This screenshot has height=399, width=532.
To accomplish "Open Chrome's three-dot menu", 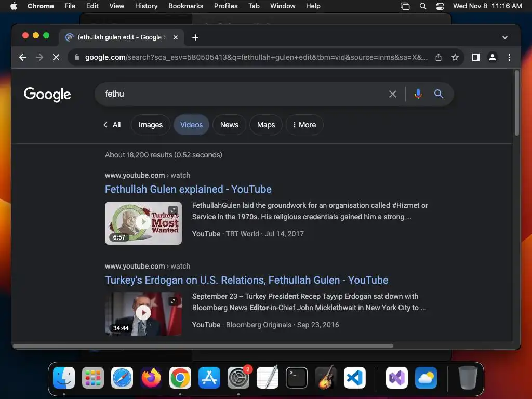I will 509,57.
